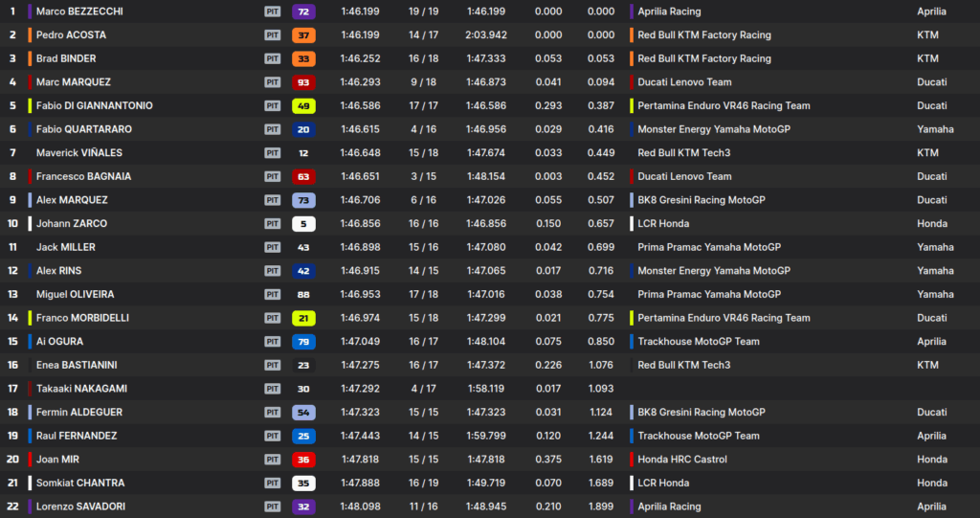This screenshot has height=518, width=980.
Task: Click the PIT badge in Lorenzo Savadori's row
Action: click(273, 507)
